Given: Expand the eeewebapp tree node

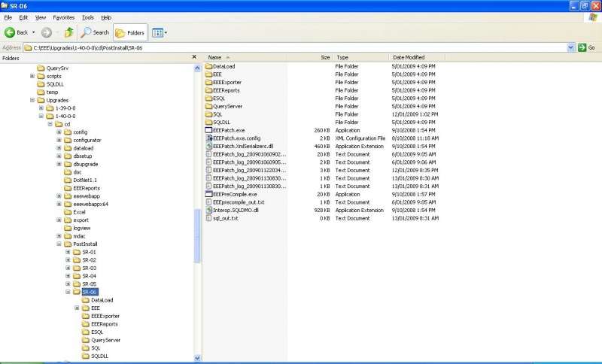Looking at the screenshot, I should [59, 196].
